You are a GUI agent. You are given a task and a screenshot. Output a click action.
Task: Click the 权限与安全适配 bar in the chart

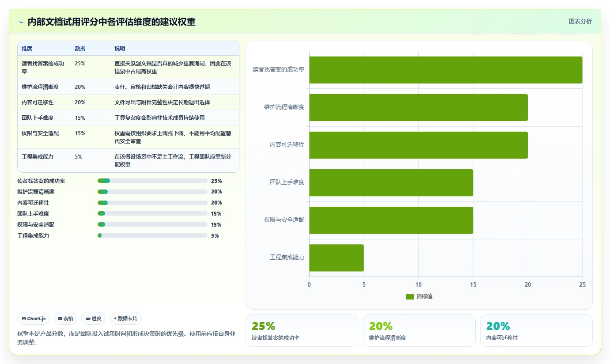[x=391, y=220]
